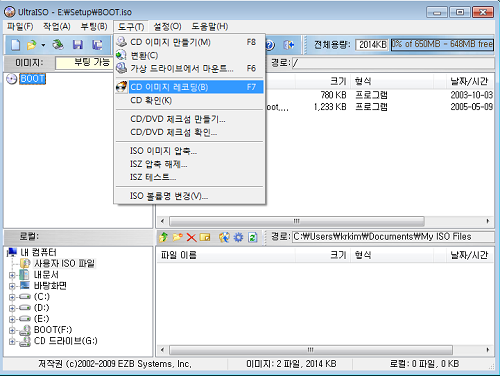Viewport: 500px width, 376px height.
Task: Click the 내문서 documents icon
Action: pyautogui.click(x=24, y=275)
